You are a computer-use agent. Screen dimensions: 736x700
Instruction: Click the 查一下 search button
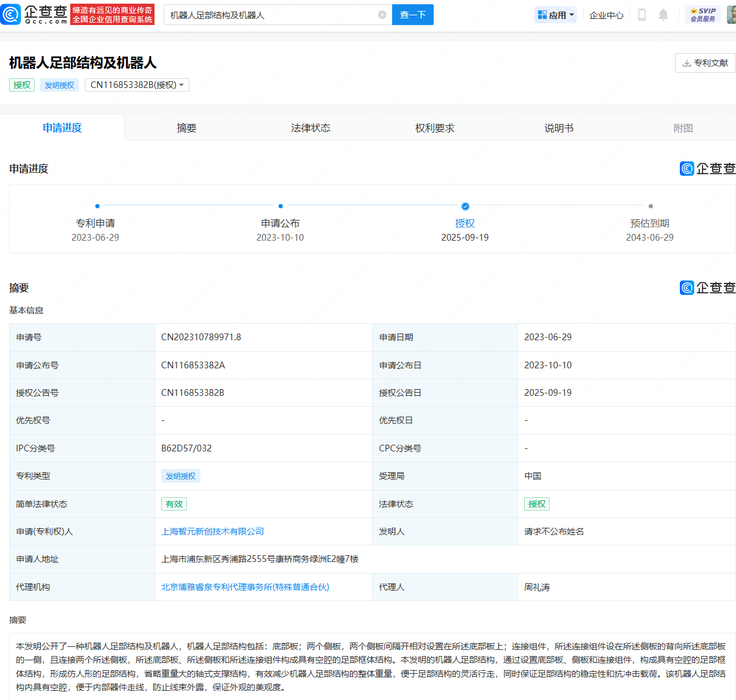point(413,15)
